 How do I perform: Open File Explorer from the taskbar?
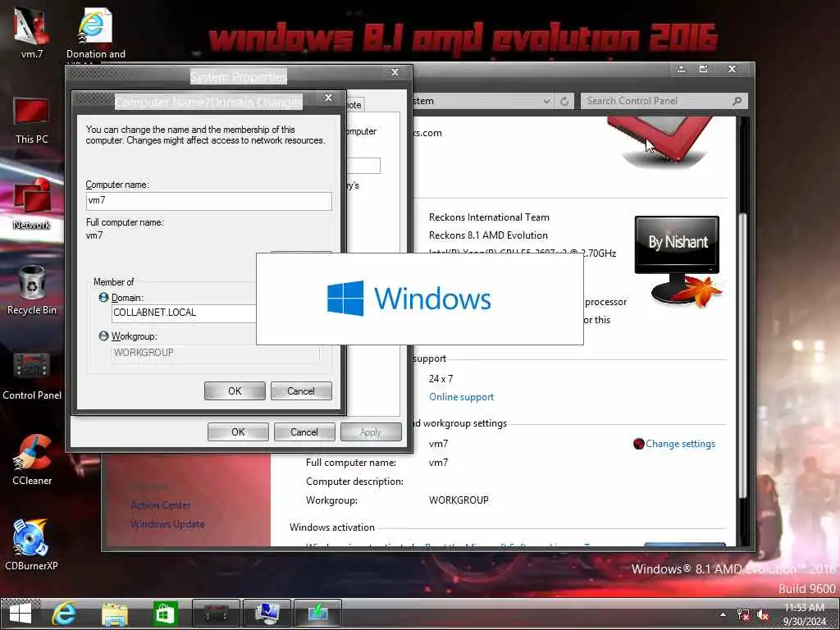[115, 614]
